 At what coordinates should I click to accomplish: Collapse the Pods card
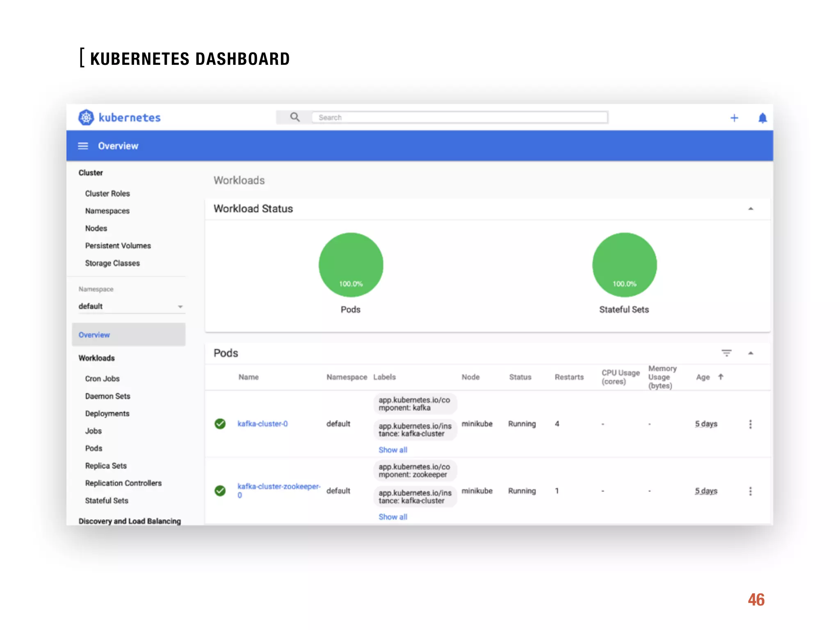coord(751,353)
